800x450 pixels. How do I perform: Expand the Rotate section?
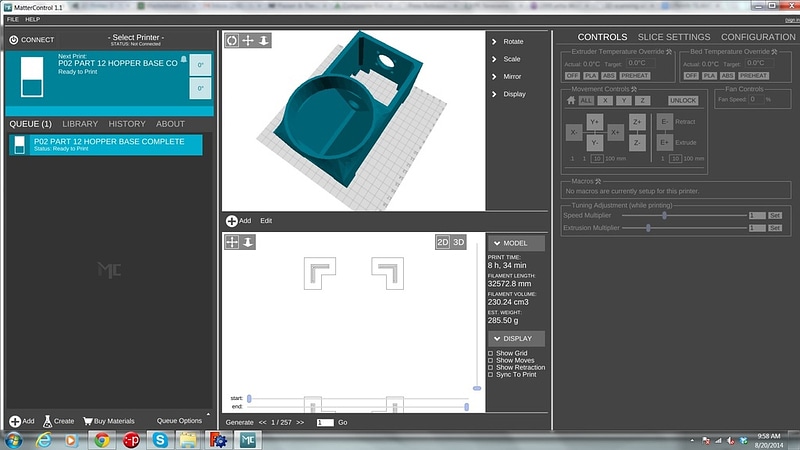pos(508,42)
